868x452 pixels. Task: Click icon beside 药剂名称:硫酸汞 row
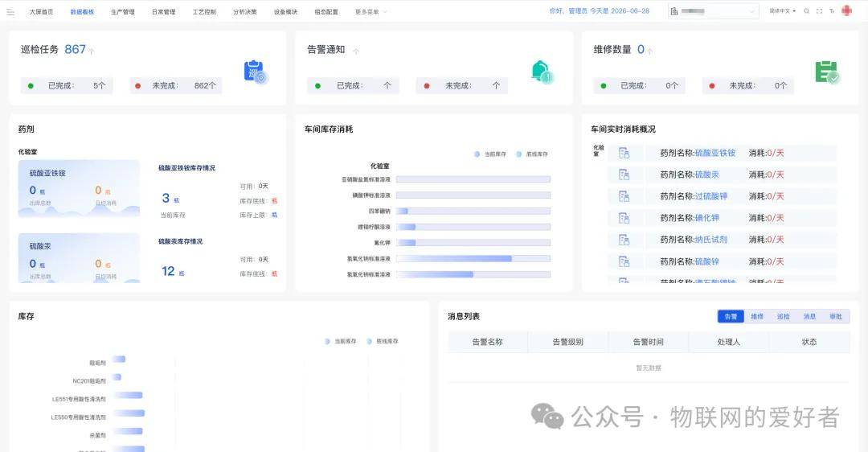point(624,175)
